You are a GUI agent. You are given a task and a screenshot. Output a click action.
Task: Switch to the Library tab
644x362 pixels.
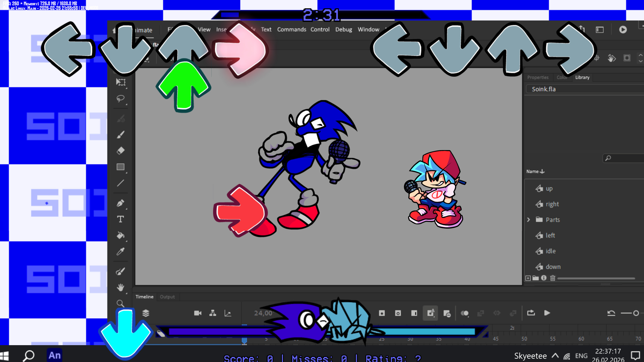pos(582,77)
